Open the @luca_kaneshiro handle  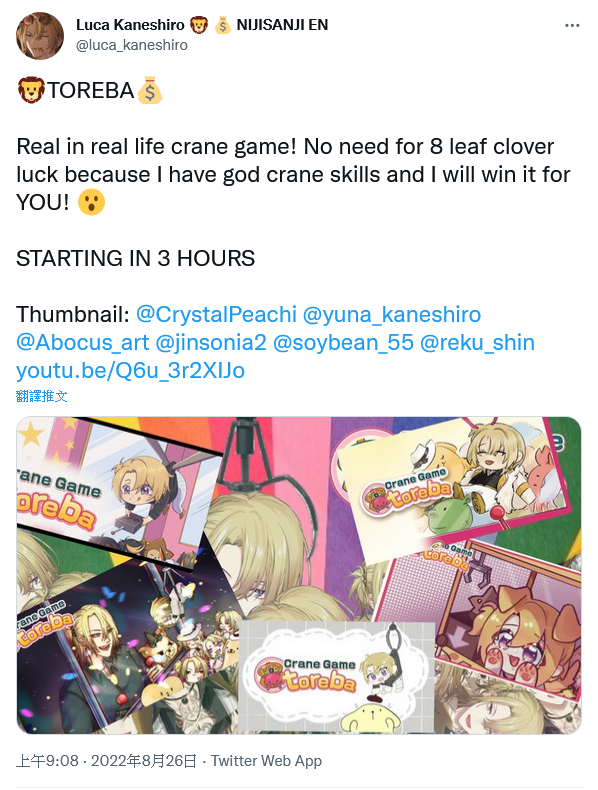coord(131,45)
